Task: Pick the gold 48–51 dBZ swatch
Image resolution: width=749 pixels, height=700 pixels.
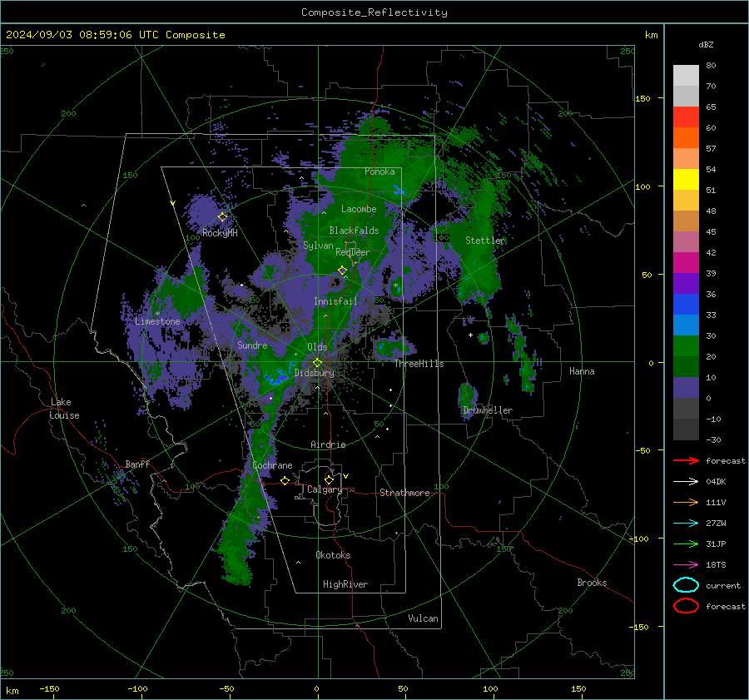Action: (686, 201)
